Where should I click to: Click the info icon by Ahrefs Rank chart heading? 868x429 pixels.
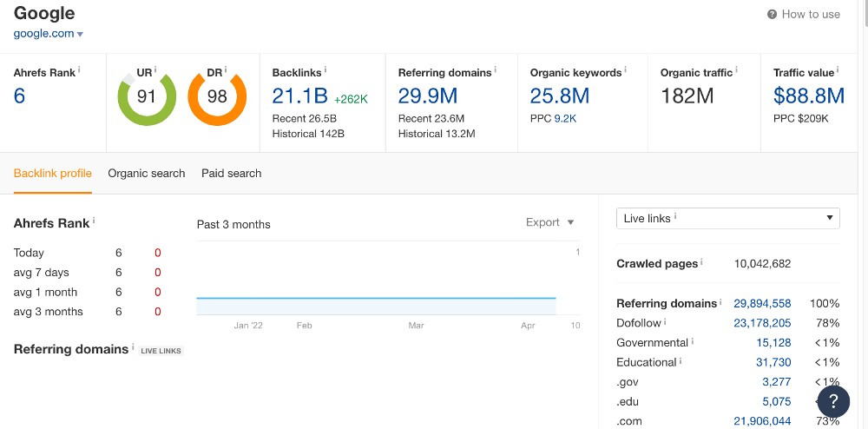click(94, 221)
